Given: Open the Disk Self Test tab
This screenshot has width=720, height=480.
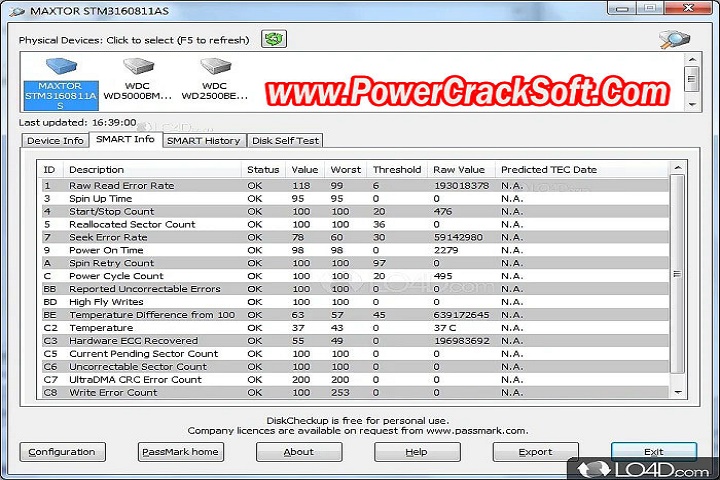Looking at the screenshot, I should (x=286, y=141).
